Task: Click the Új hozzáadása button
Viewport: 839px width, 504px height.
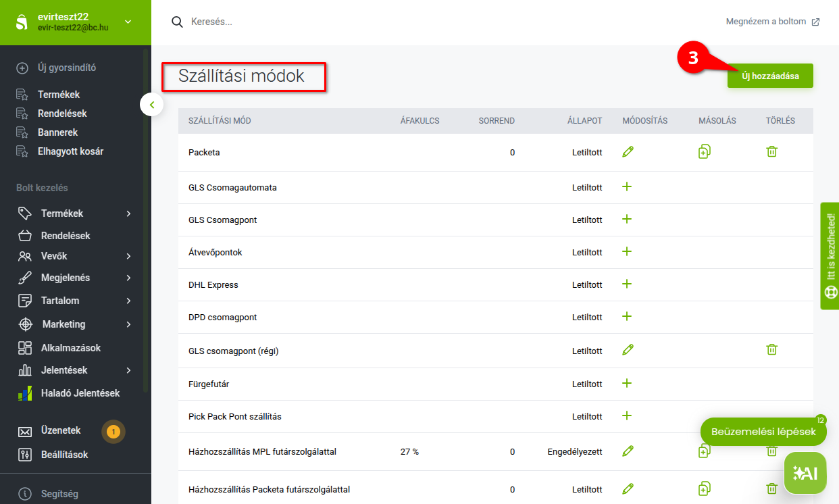Action: click(770, 76)
